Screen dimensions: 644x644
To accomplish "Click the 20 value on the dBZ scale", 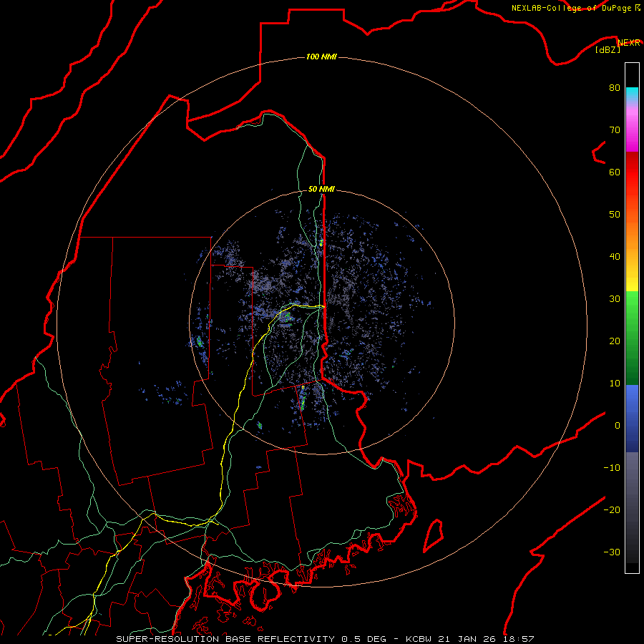I will [x=615, y=341].
